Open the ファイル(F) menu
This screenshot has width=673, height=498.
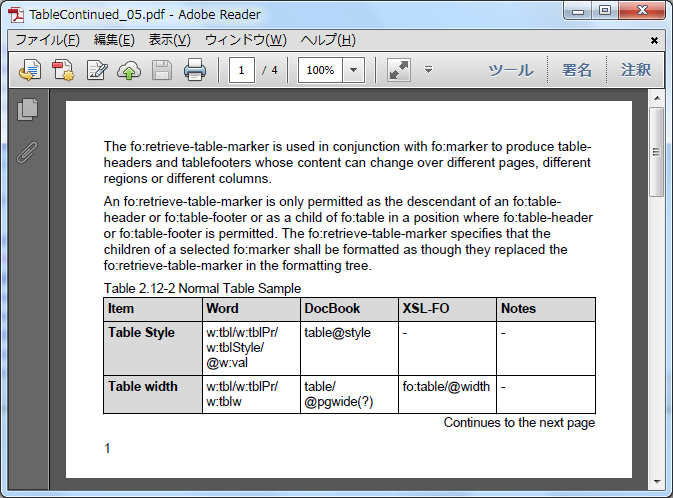48,40
